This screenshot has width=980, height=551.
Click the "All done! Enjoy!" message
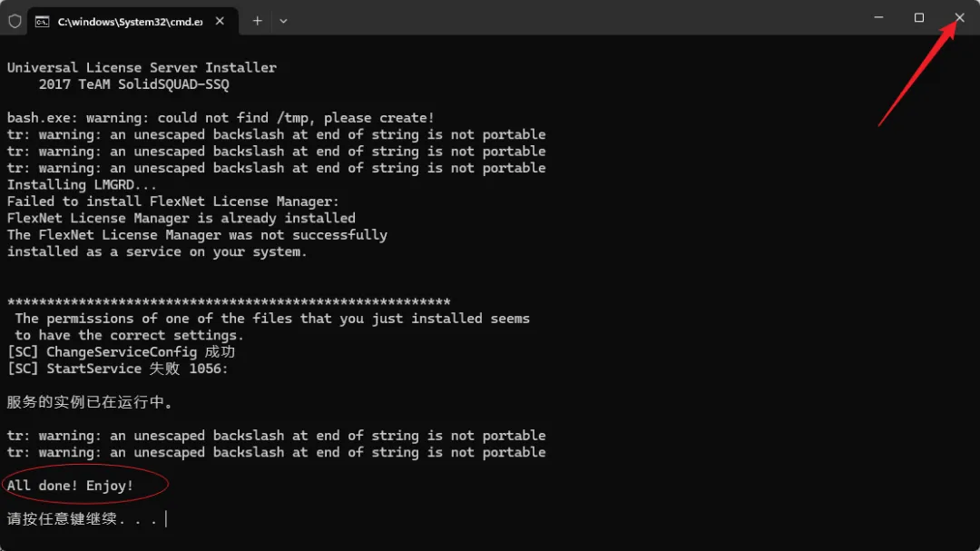coord(70,486)
